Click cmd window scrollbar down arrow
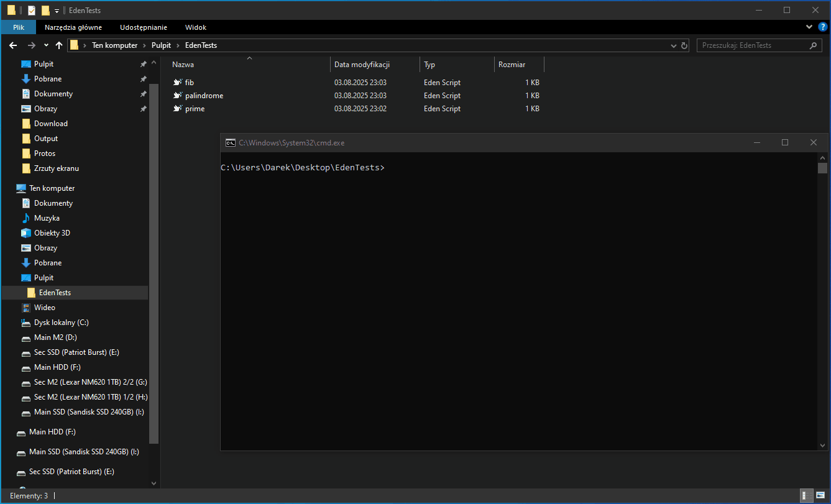This screenshot has height=504, width=831. pos(823,444)
